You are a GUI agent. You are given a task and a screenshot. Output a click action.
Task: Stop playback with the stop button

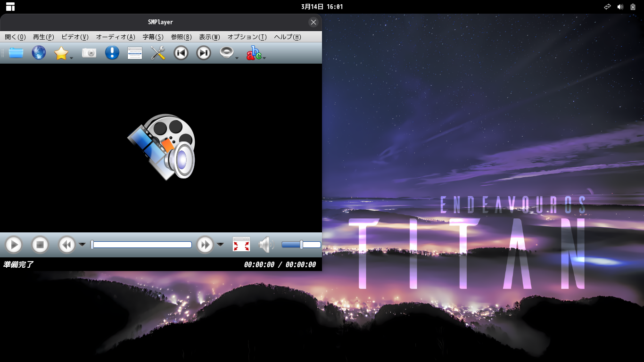pyautogui.click(x=40, y=245)
